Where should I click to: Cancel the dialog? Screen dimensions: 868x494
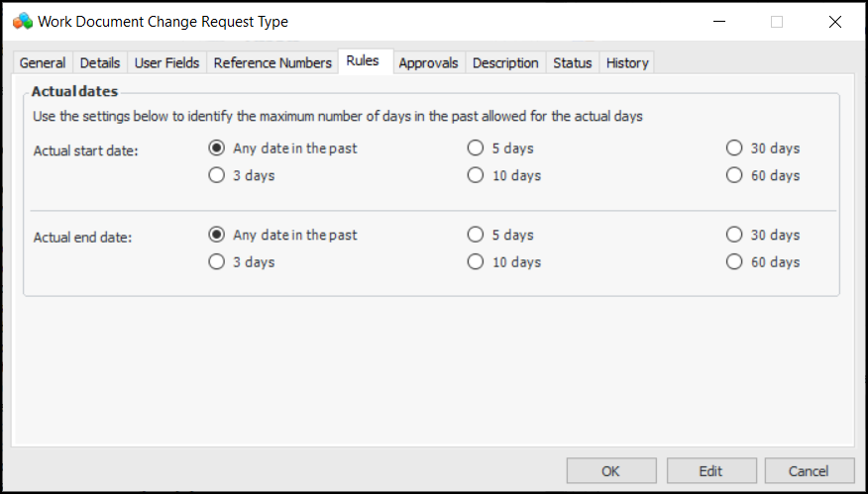tap(810, 471)
